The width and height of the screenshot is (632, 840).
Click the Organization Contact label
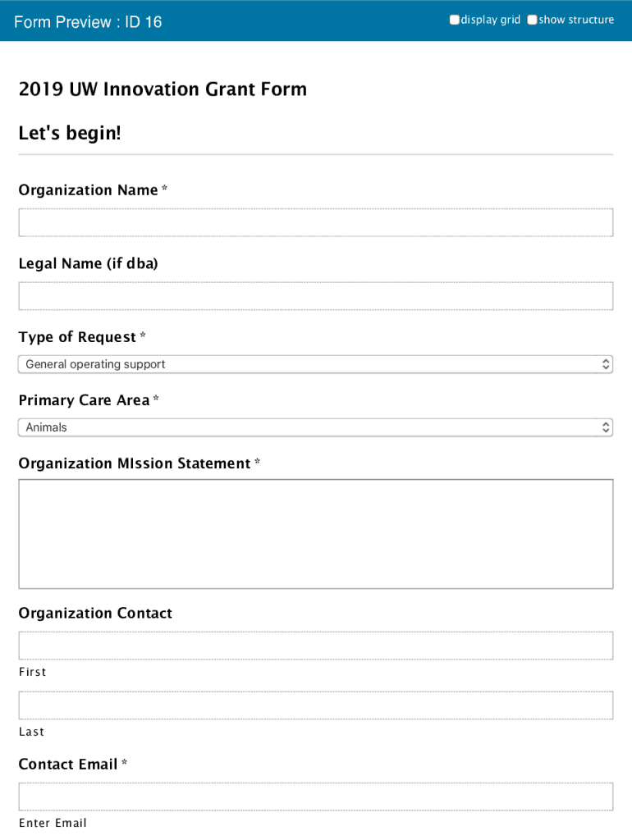tap(95, 614)
